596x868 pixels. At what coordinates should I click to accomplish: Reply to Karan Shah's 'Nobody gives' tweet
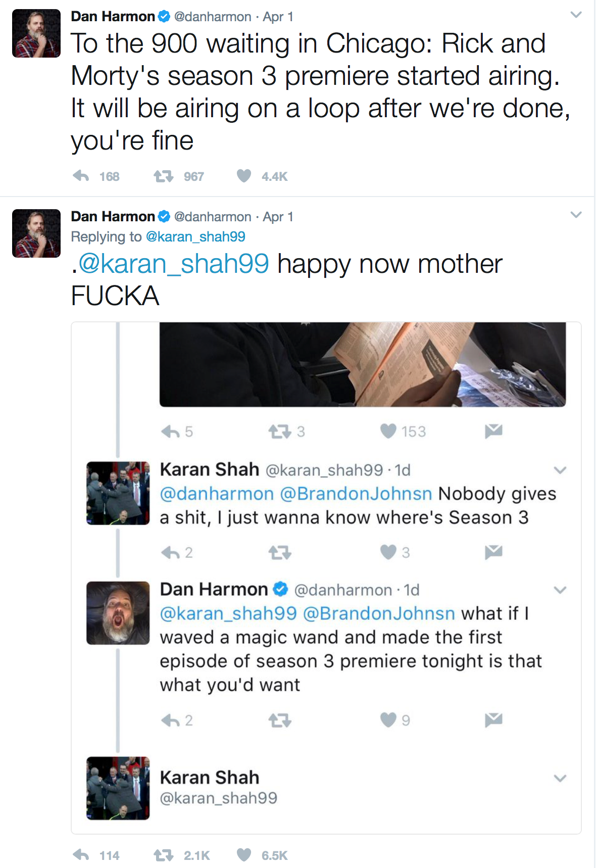pyautogui.click(x=171, y=552)
